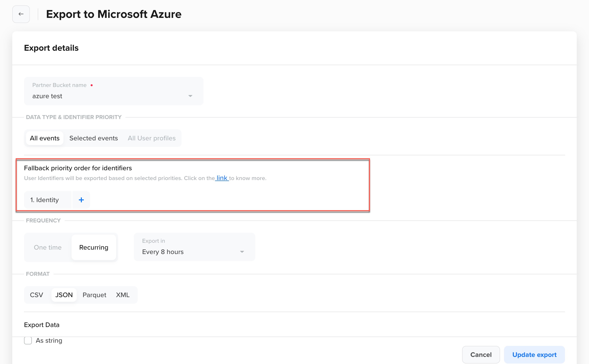Toggle the All events tab
The width and height of the screenshot is (589, 364).
[x=44, y=138]
